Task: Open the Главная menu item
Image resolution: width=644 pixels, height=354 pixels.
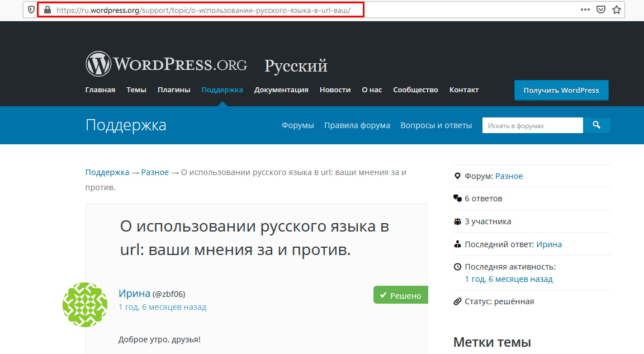Action: click(100, 89)
